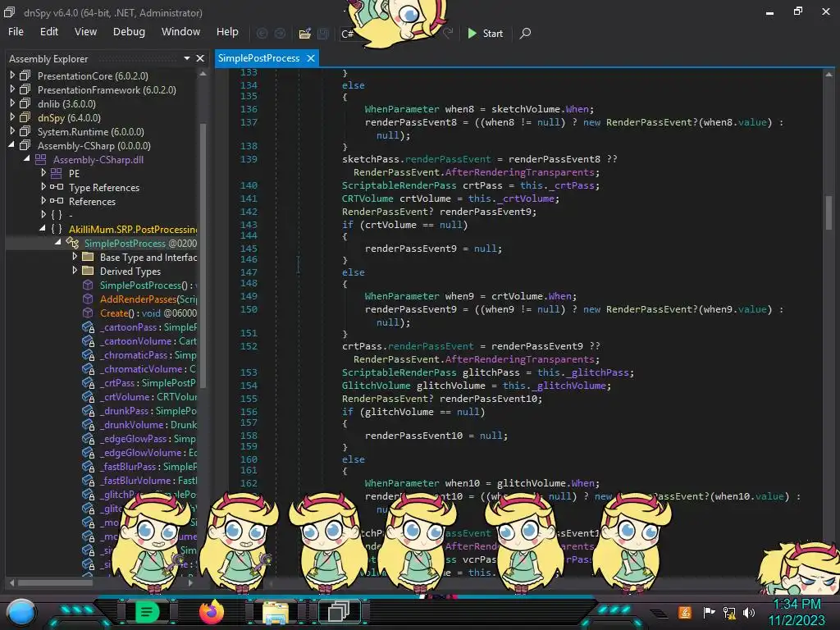Viewport: 840px width, 630px height.
Task: Open Firefox from the taskbar
Action: [212, 612]
